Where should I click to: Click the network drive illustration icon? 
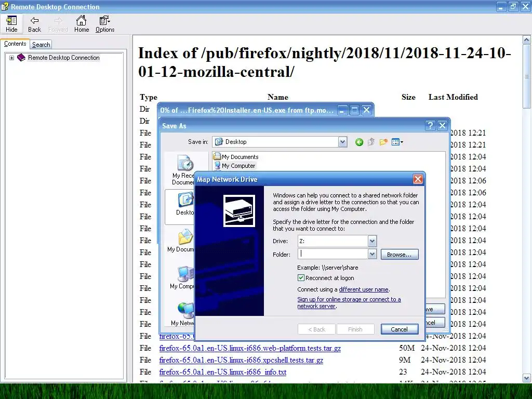coord(239,211)
